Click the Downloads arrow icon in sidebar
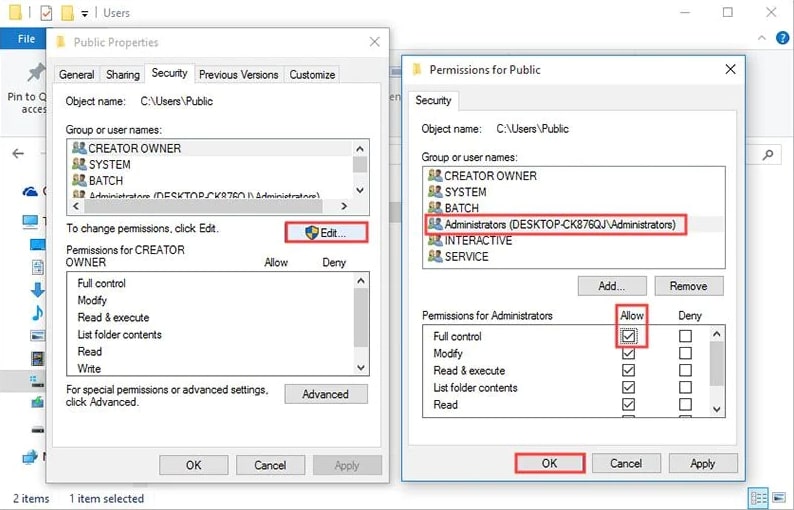 pos(37,290)
